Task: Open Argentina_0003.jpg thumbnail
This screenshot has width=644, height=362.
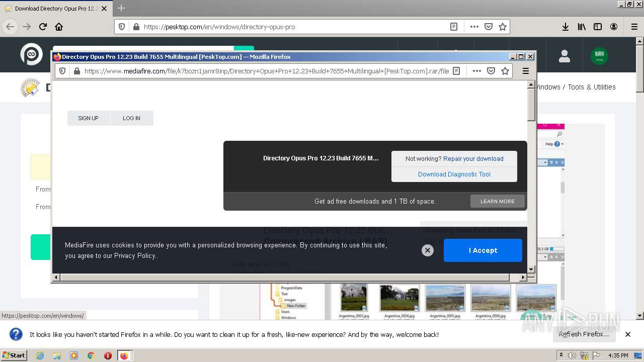Action: click(354, 298)
